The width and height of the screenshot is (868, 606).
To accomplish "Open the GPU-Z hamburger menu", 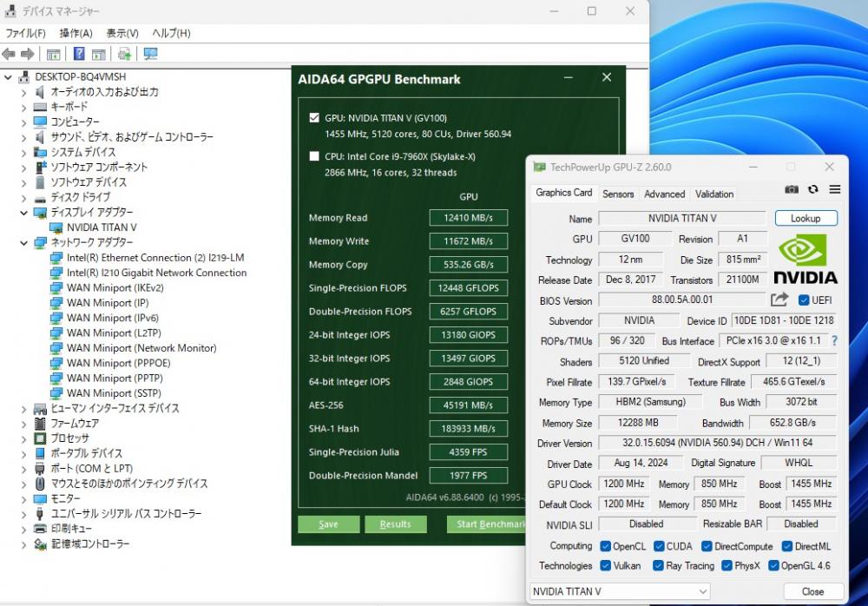I will (835, 189).
